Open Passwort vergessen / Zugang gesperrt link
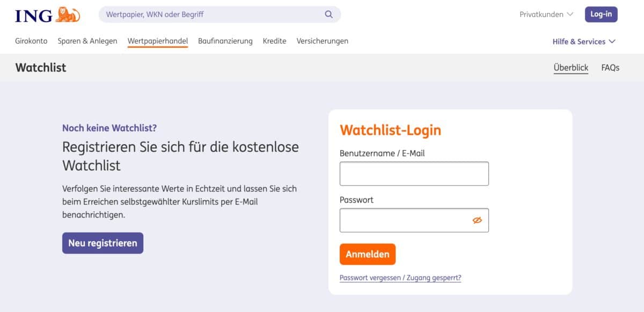644x312 pixels. tap(400, 278)
